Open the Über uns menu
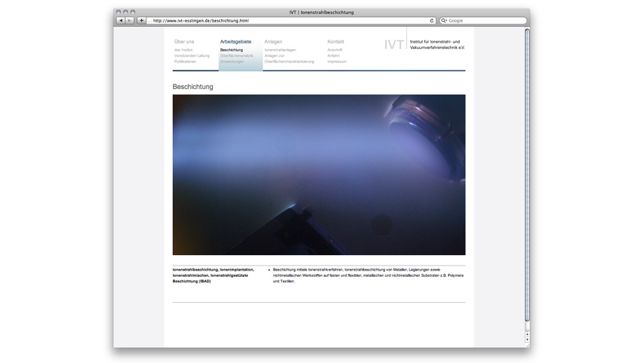Viewport: 644px width, 363px height. pyautogui.click(x=184, y=42)
